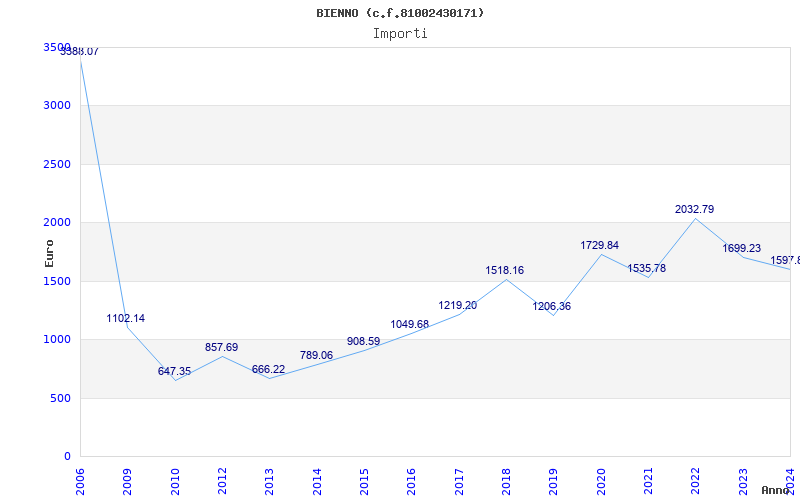
Task: Click the x-axis year 2019
Action: click(x=554, y=482)
